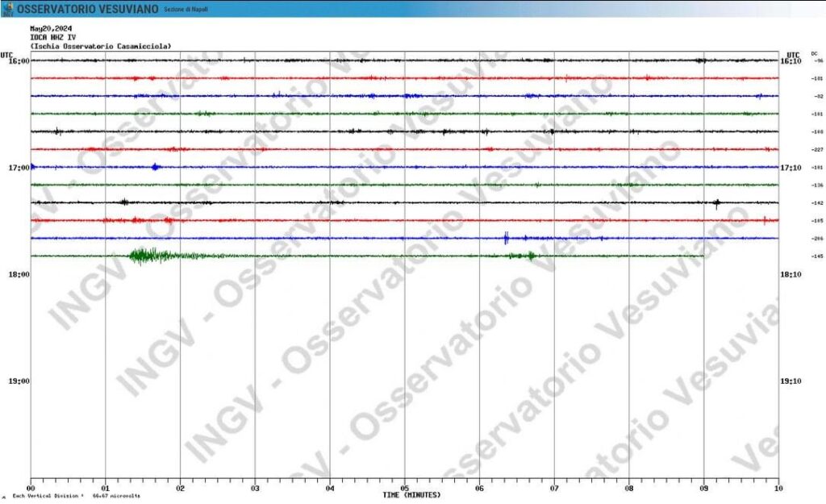Click the Sezione di Napoli header text
This screenshot has height=504, width=826.
pyautogui.click(x=185, y=10)
